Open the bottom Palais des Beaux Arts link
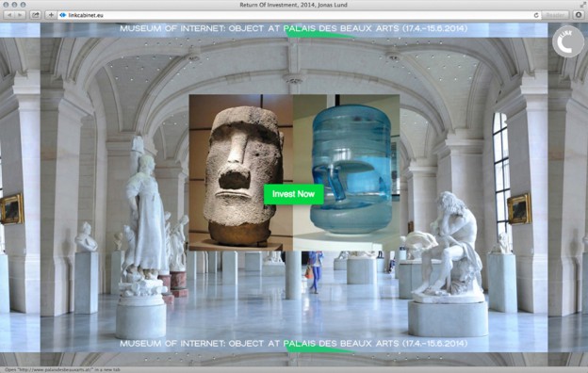Viewport: 588px width, 373px height. (x=341, y=344)
